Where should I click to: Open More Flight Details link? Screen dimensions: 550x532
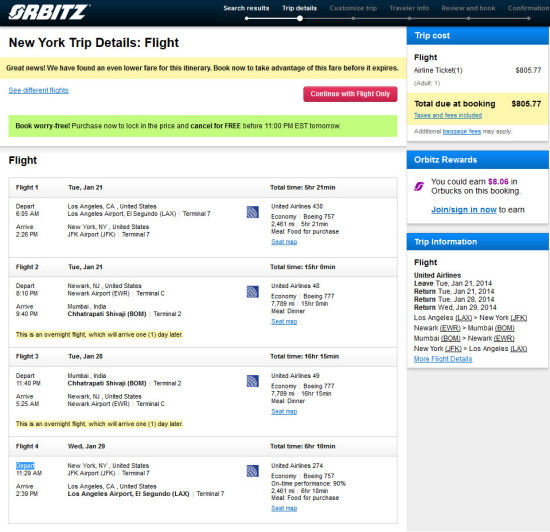[x=443, y=359]
